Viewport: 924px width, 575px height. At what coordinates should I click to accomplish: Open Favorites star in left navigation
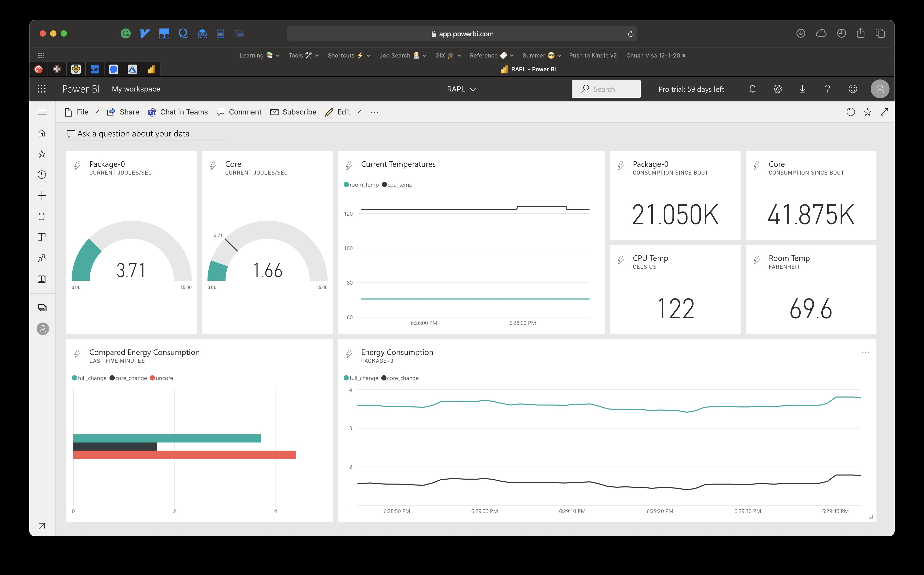42,154
